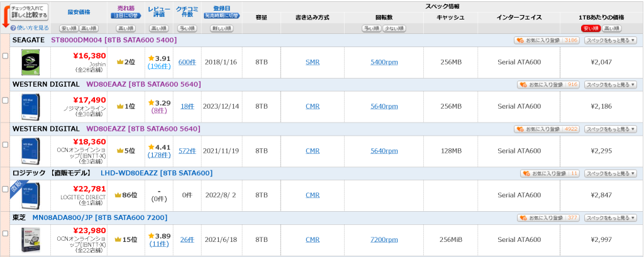
Task: Open the WD80EAAZ drive thumbnail
Action: pyautogui.click(x=30, y=107)
